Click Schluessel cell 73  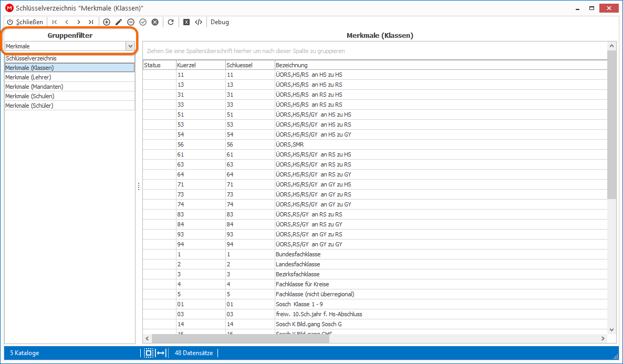250,194
